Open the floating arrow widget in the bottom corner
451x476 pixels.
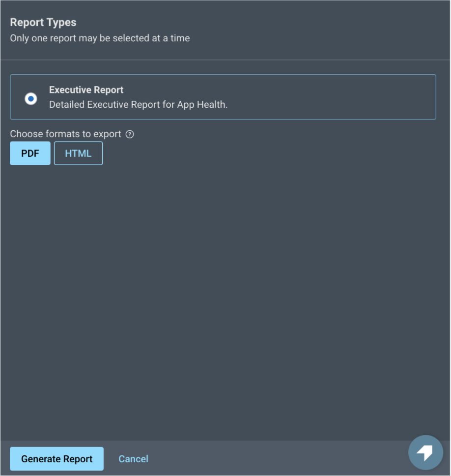click(425, 452)
